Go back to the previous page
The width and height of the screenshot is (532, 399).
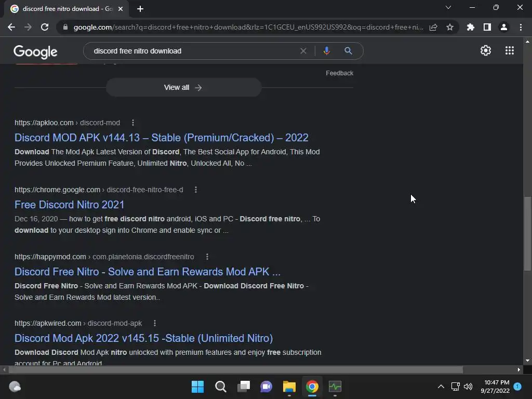coord(11,27)
